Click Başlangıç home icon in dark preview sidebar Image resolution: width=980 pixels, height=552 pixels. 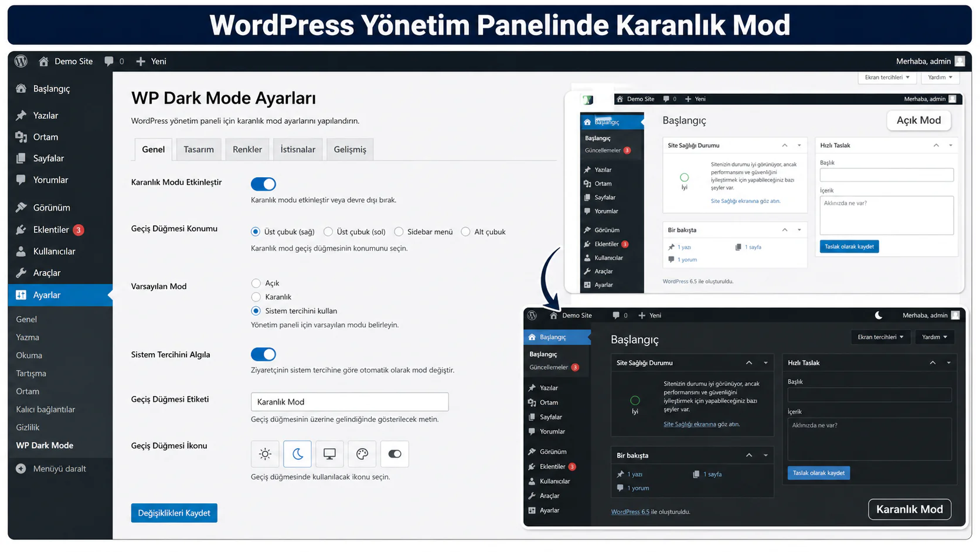[532, 337]
